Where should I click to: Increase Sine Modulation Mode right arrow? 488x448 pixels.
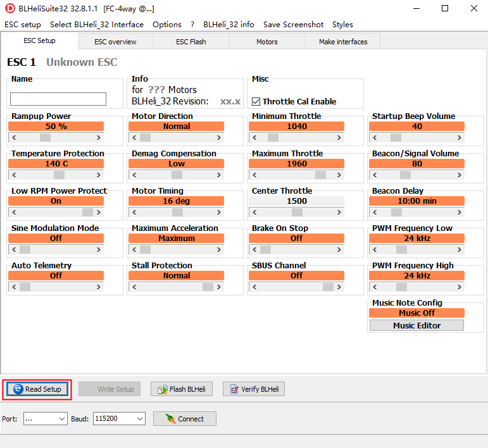(x=99, y=249)
